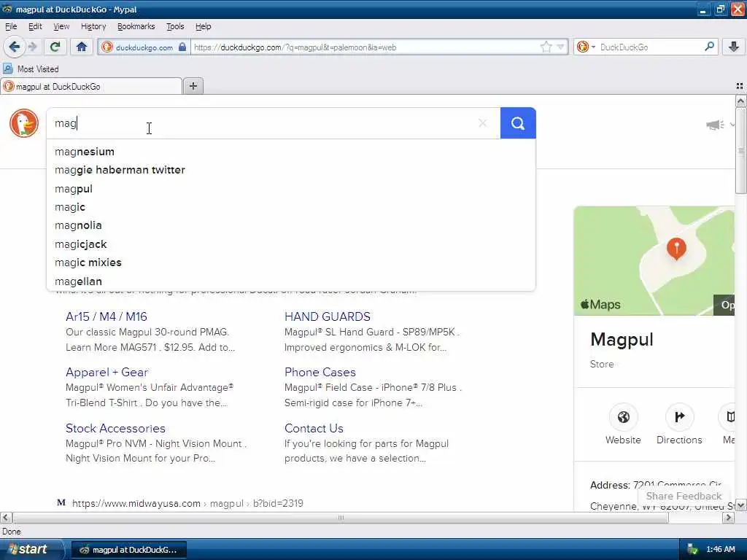Viewport: 747px width, 560px height.
Task: Open the Contact Us link
Action: (314, 428)
